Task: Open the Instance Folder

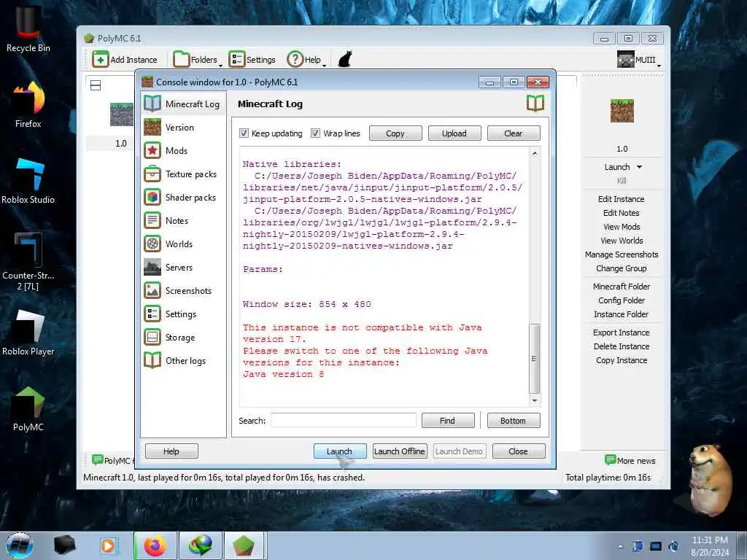Action: [x=622, y=314]
